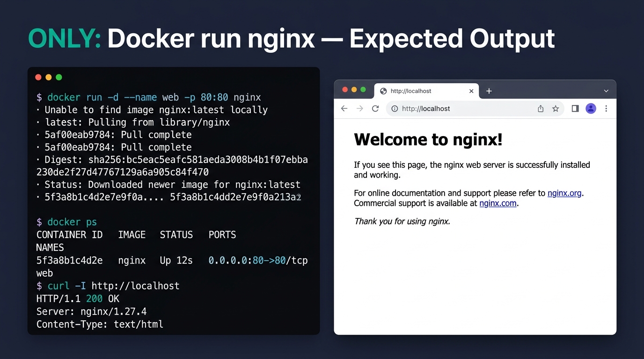
Task: Click the globe favicon on the tab
Action: tap(383, 91)
